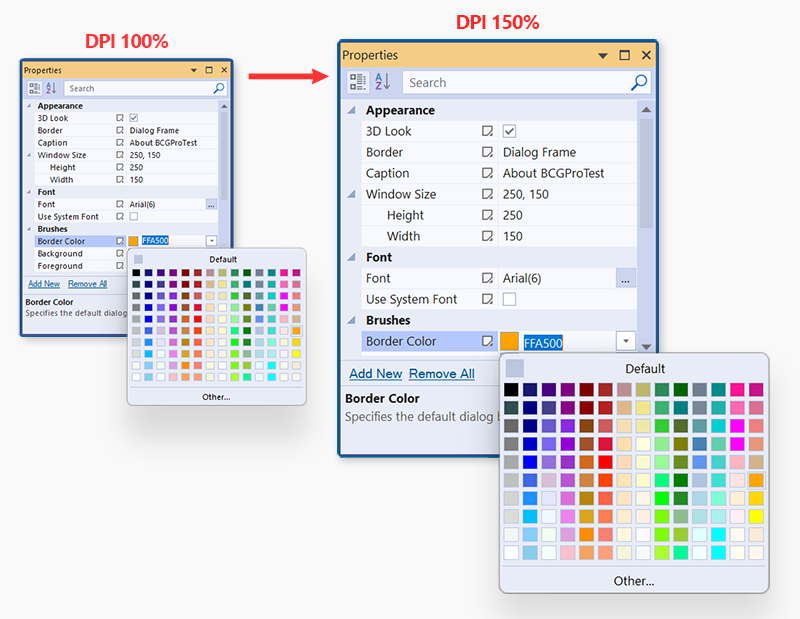Toggle Use System Font checkbox in 150% panel

tap(509, 299)
